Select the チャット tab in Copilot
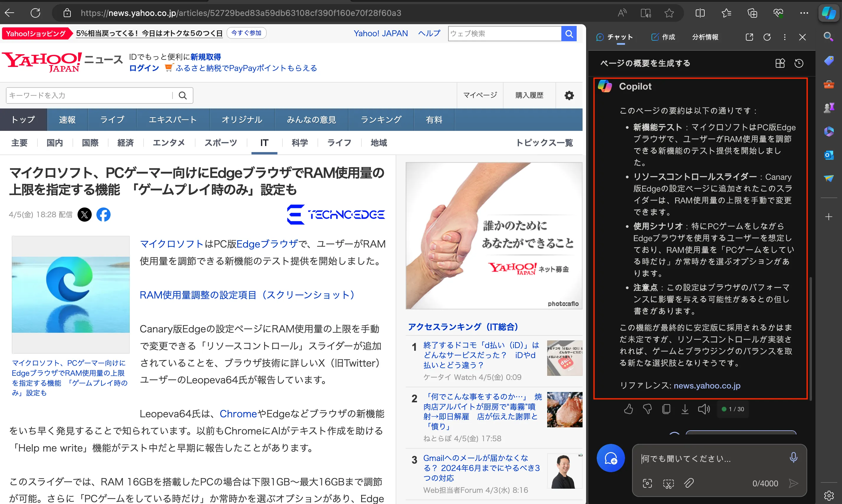This screenshot has height=504, width=842. (614, 37)
